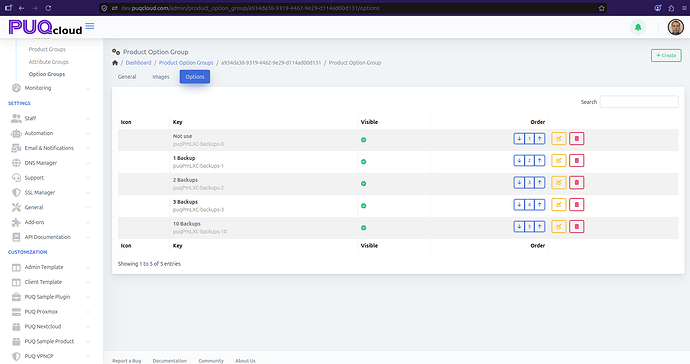Screen dimensions: 690x364
Task: Open Option Groups in sidebar
Action: point(47,74)
